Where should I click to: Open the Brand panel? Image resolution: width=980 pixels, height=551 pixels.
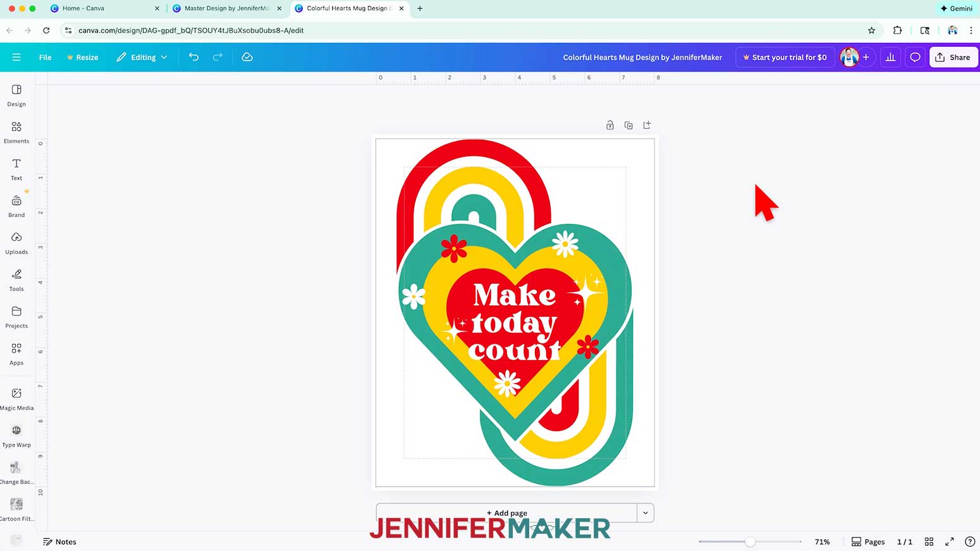(16, 206)
